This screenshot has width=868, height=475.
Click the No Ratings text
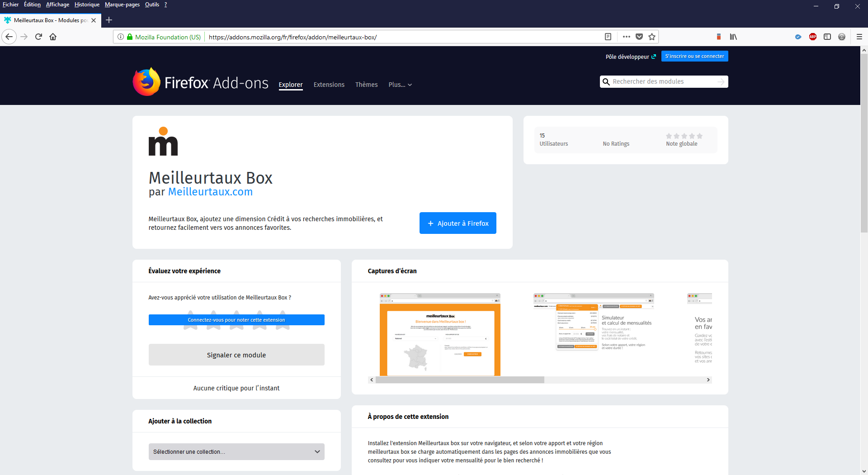click(616, 143)
